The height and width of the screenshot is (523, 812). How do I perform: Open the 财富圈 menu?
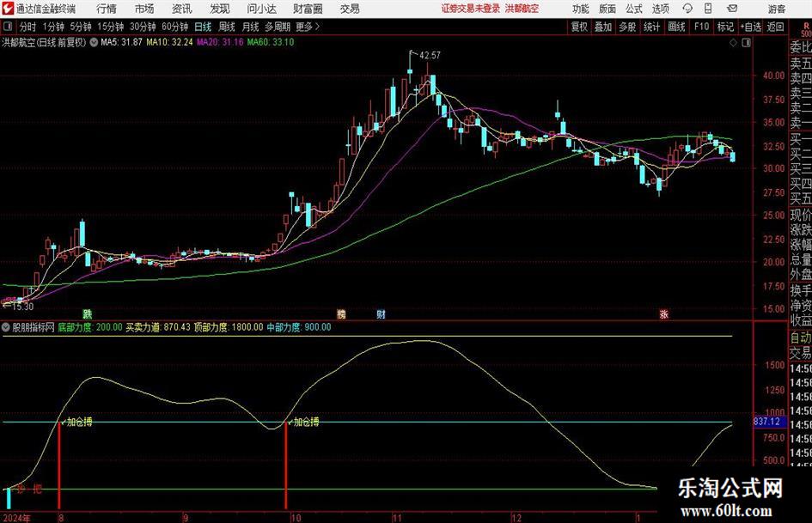point(308,9)
